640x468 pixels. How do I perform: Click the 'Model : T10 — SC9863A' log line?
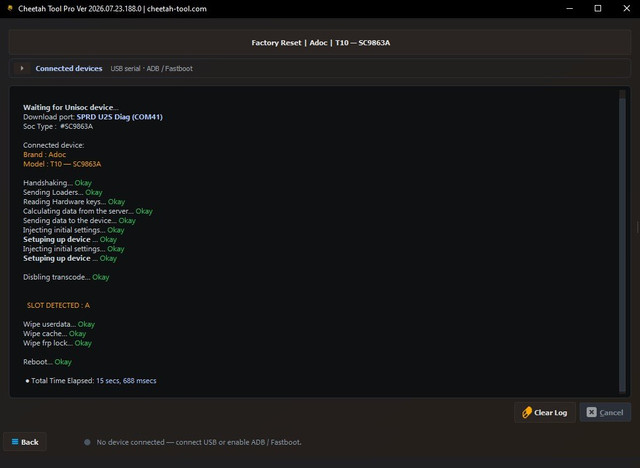pyautogui.click(x=62, y=164)
